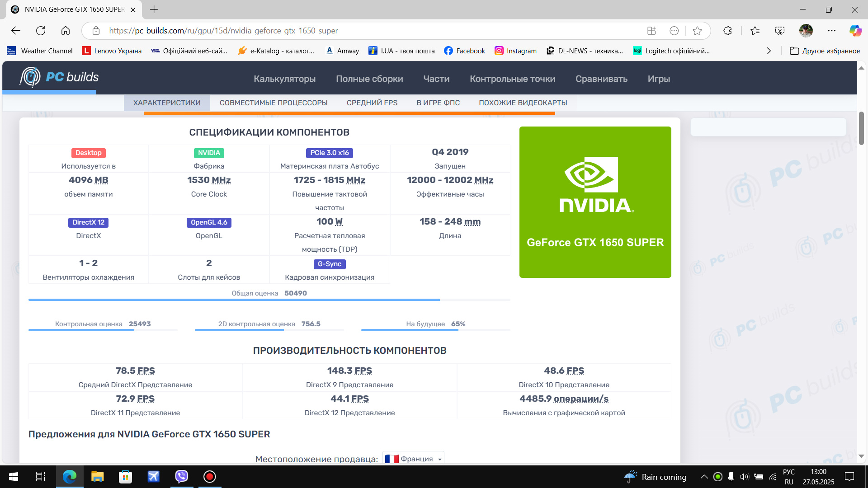This screenshot has width=868, height=488.
Task: Open File Explorer from the taskbar
Action: pyautogui.click(x=97, y=477)
